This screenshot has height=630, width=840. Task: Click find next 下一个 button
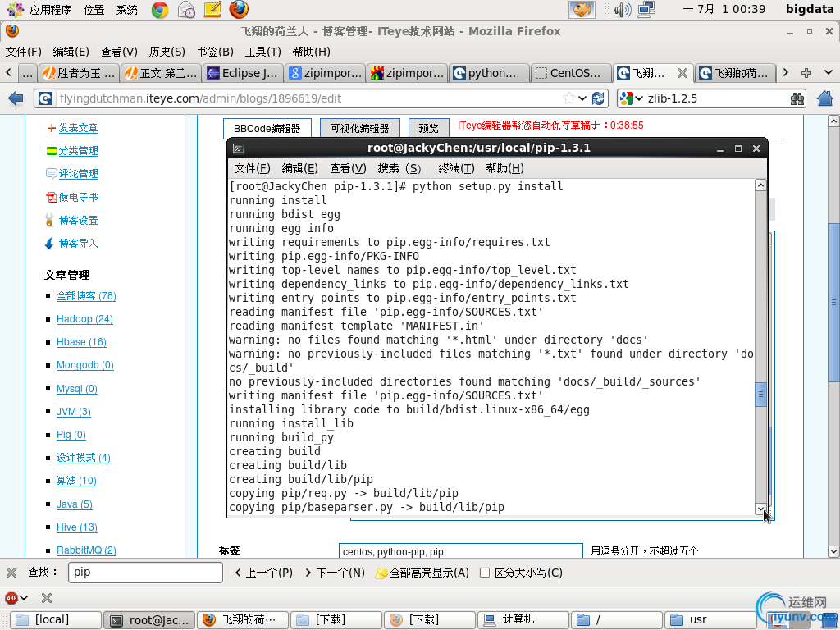click(x=335, y=573)
